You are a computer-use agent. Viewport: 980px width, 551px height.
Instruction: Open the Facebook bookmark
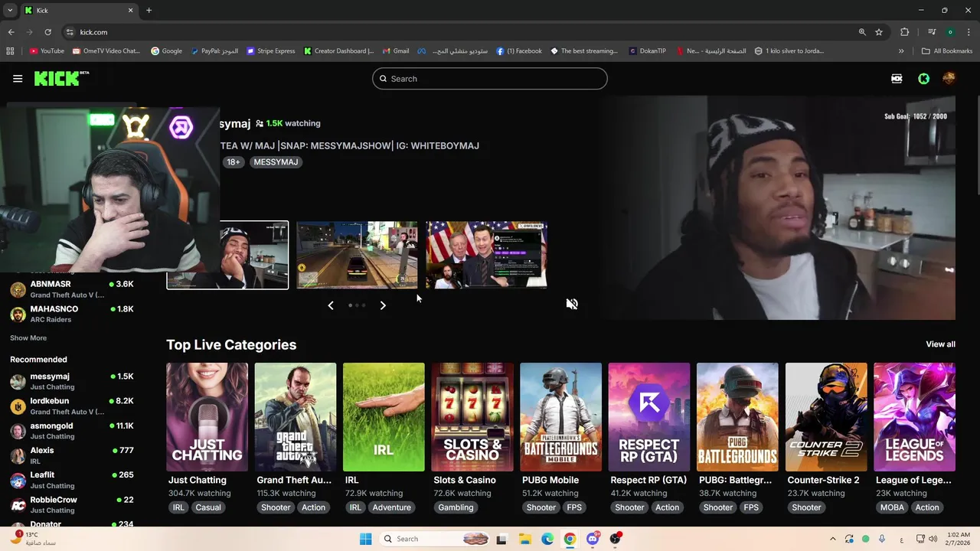[x=519, y=51]
